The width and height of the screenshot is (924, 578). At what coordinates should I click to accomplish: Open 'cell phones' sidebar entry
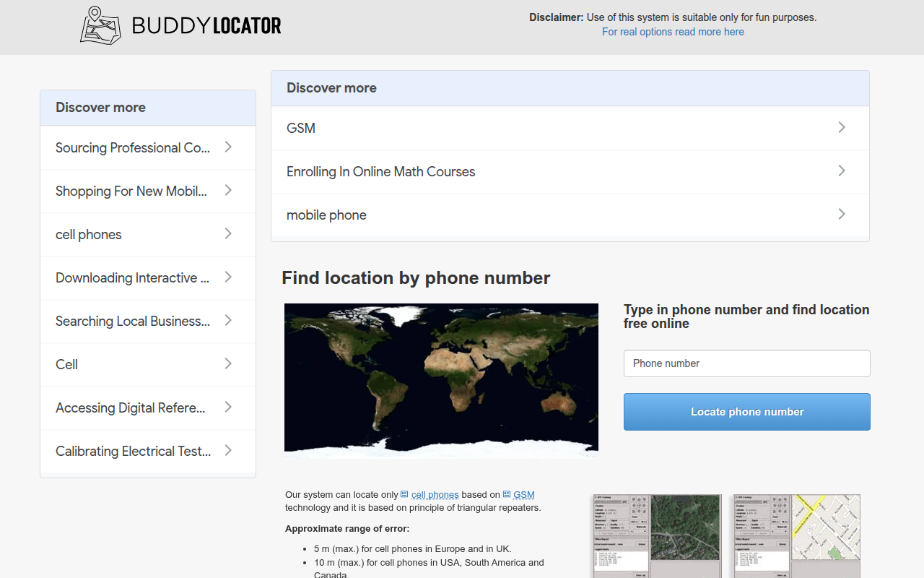click(x=148, y=234)
